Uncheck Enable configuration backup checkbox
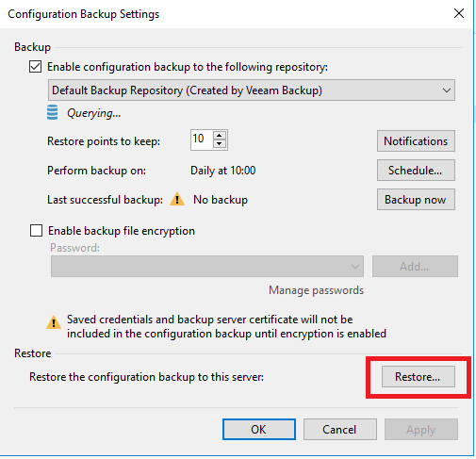Screen dimensions: 476x459 35,67
